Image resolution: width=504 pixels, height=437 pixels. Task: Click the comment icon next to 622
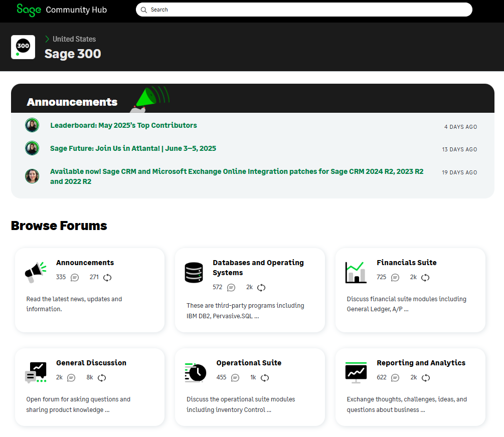395,378
